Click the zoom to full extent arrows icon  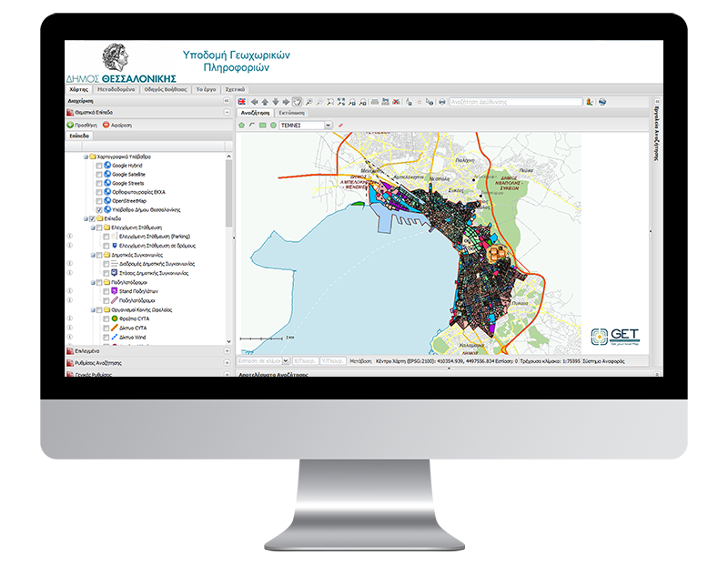pos(341,102)
